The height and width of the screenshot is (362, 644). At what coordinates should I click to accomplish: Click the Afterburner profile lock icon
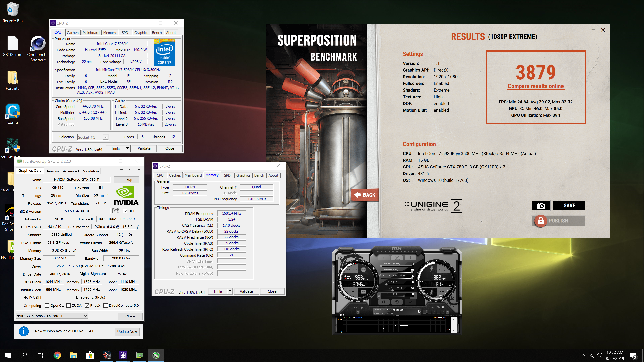pyautogui.click(x=443, y=307)
